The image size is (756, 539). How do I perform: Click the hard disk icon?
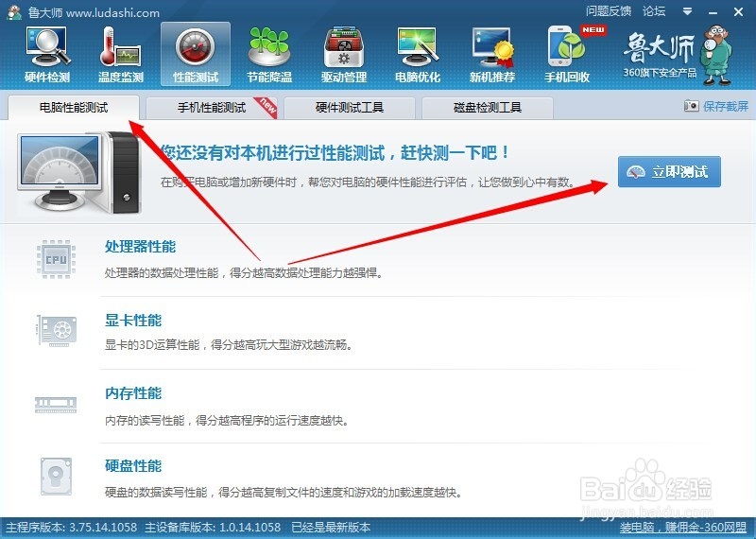click(x=56, y=477)
